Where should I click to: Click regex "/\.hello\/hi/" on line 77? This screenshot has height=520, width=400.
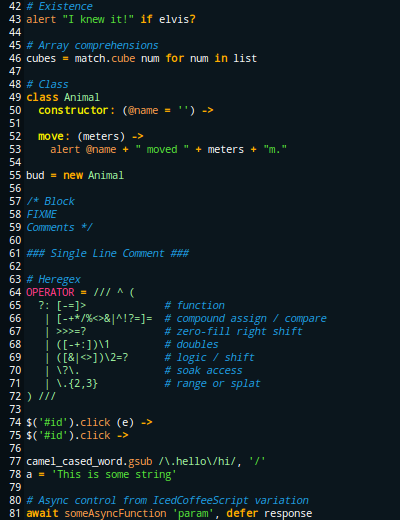[197, 461]
